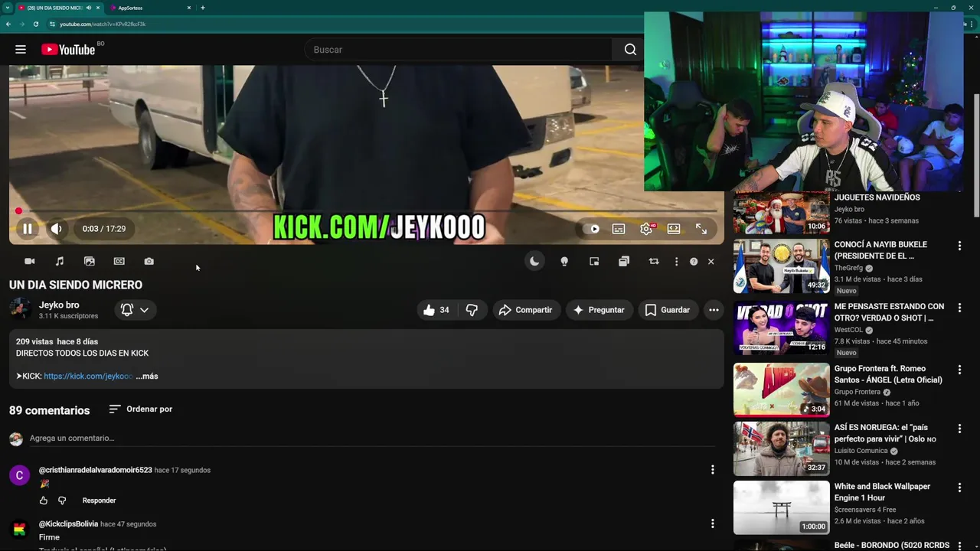This screenshot has height=551, width=980.
Task: Click the Agrega un comentario field
Action: point(374,439)
